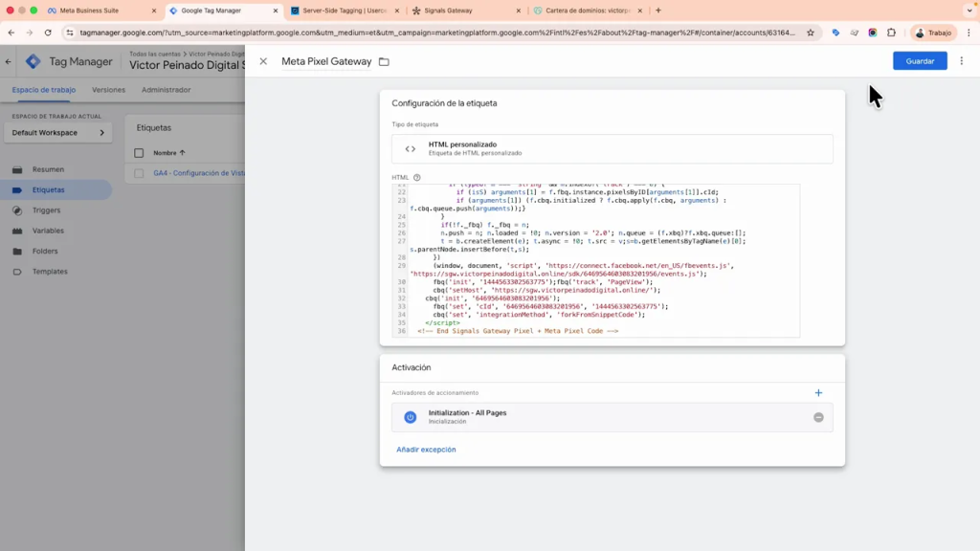Switch to Administrador tab
Viewport: 980px width, 551px height.
[166, 90]
